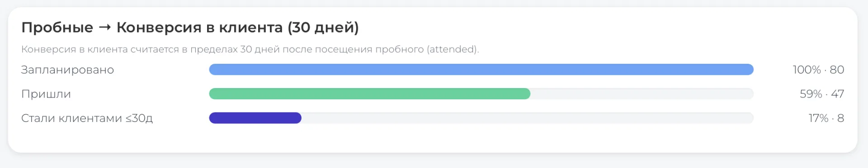Viewport: 868px width, 168px height.
Task: Click the blue Запланировано progress bar
Action: coord(481,70)
